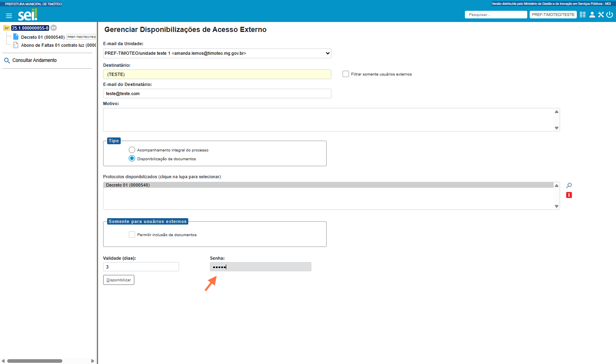Image resolution: width=616 pixels, height=364 pixels.
Task: Open Consultar Andamento link
Action: (34, 60)
